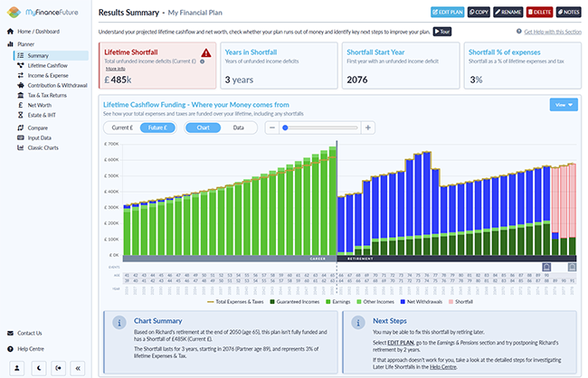Click the DELETE plan button
Image resolution: width=588 pixels, height=378 pixels.
[x=539, y=12]
